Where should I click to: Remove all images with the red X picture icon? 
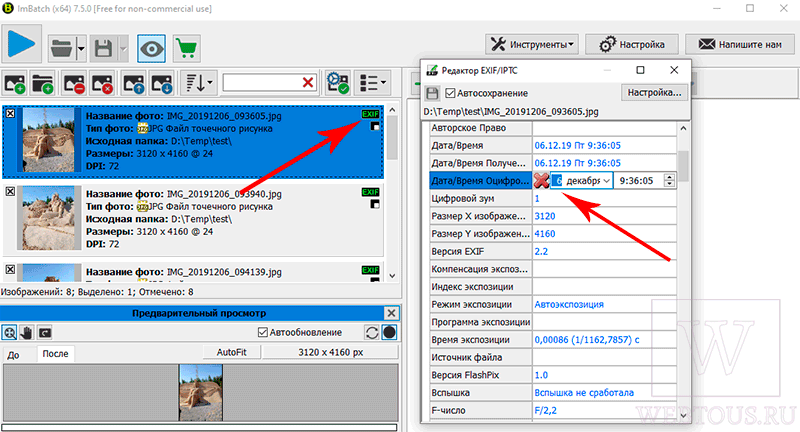[x=102, y=83]
